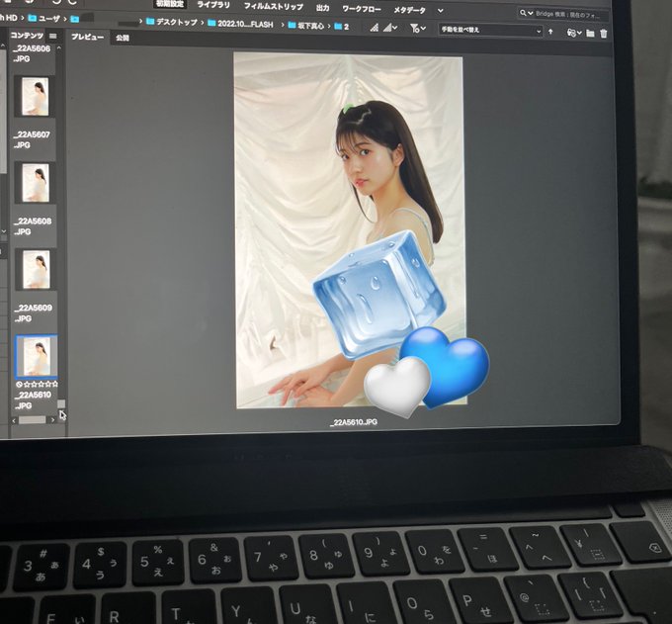Click the デスクトップ folder icon in path
672x624 pixels.
150,21
